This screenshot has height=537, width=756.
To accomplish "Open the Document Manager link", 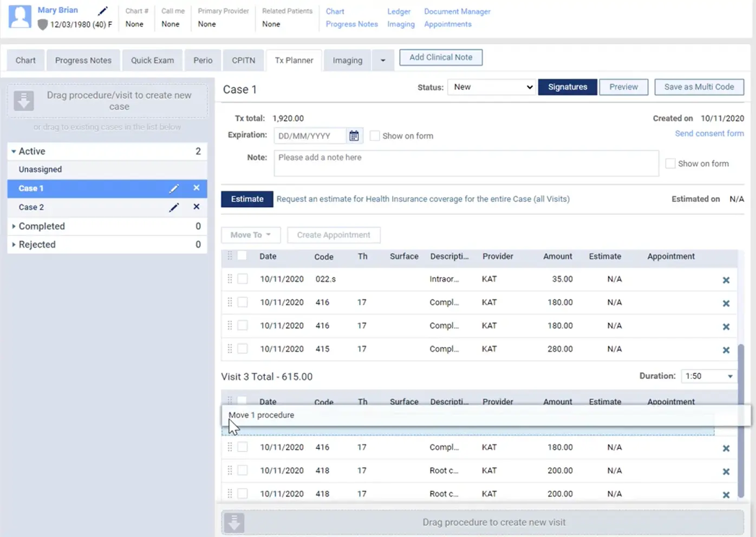I will (x=458, y=11).
